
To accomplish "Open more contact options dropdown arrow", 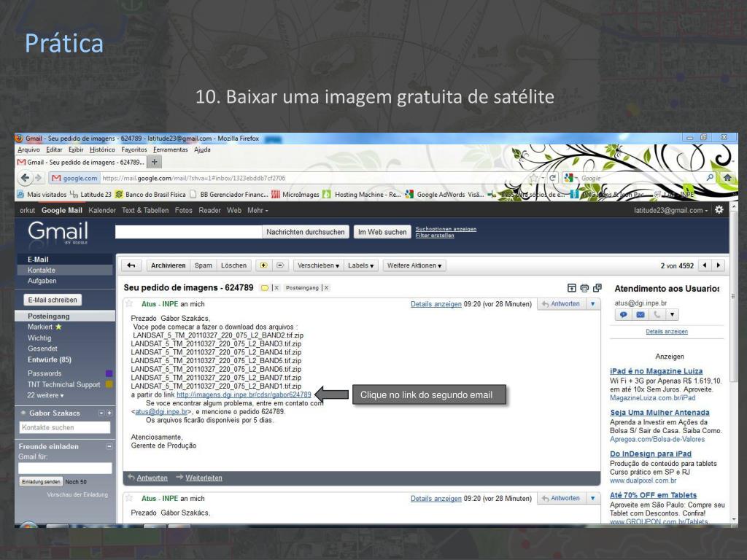I will pyautogui.click(x=672, y=315).
